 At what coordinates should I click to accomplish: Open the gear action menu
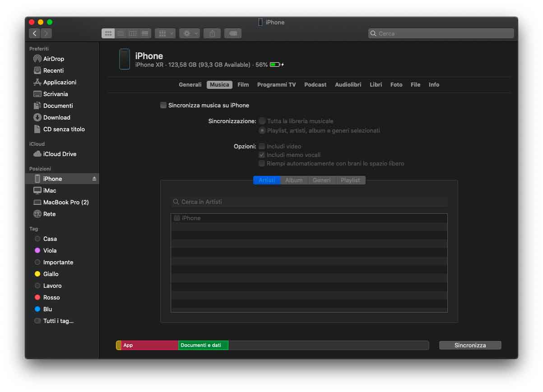pyautogui.click(x=190, y=33)
